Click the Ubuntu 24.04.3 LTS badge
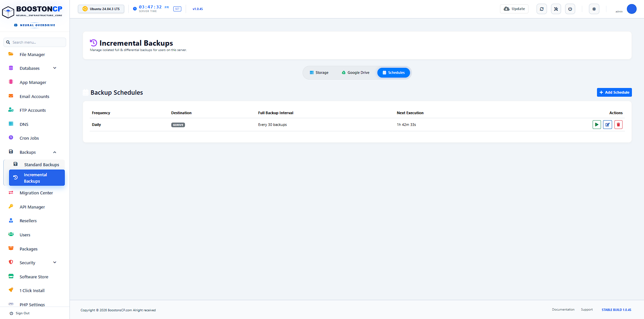Screen dimensions: 644x319 point(101,9)
